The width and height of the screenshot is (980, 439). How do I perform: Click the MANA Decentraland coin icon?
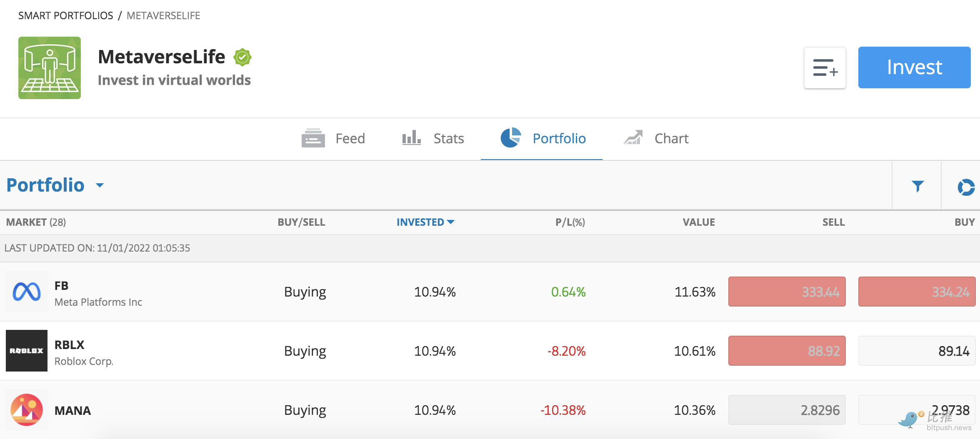click(x=27, y=410)
